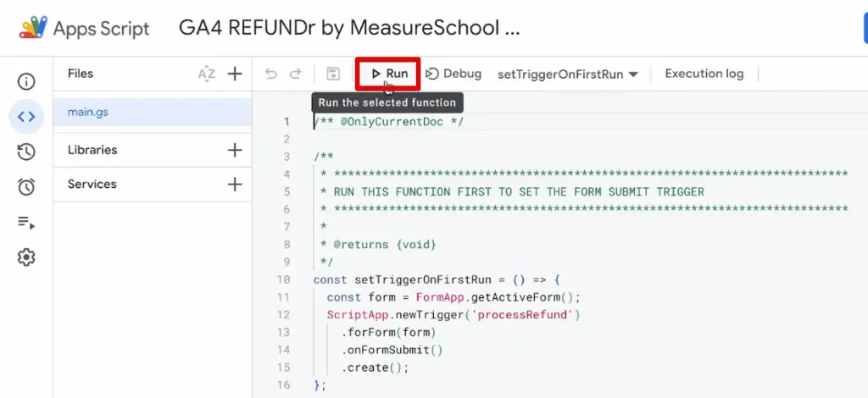Save project with the floppy disk icon
Screen dimensions: 868x398
(333, 74)
